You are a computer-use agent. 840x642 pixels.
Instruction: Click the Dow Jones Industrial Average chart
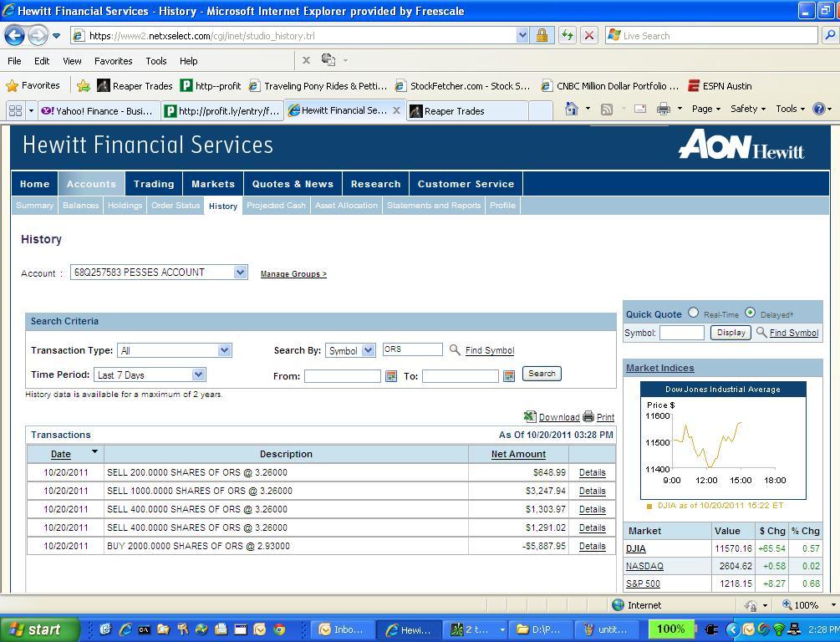pos(723,441)
